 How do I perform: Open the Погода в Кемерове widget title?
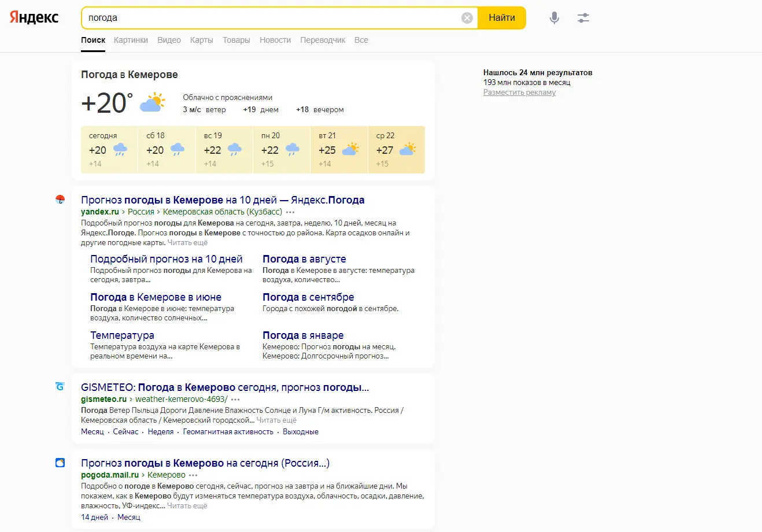pyautogui.click(x=130, y=75)
